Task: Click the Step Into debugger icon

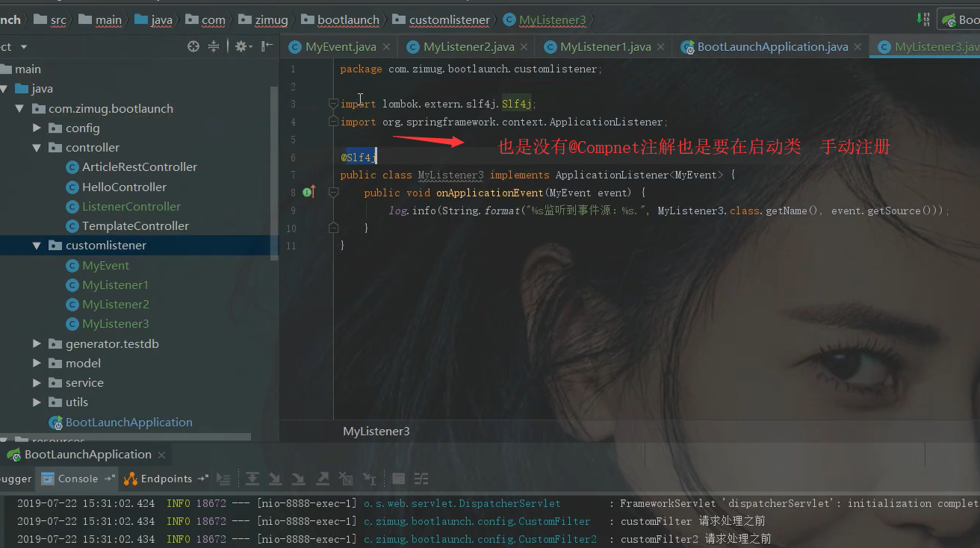Action: pos(275,479)
